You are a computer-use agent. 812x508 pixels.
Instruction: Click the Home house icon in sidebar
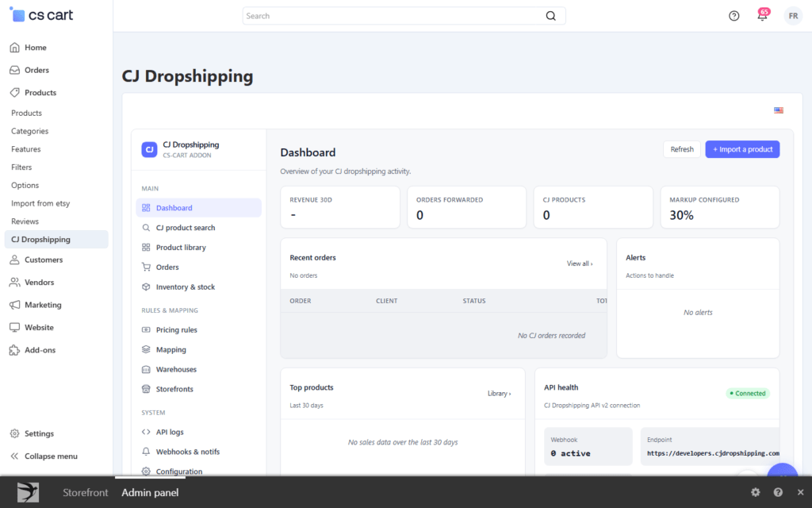[x=14, y=47]
